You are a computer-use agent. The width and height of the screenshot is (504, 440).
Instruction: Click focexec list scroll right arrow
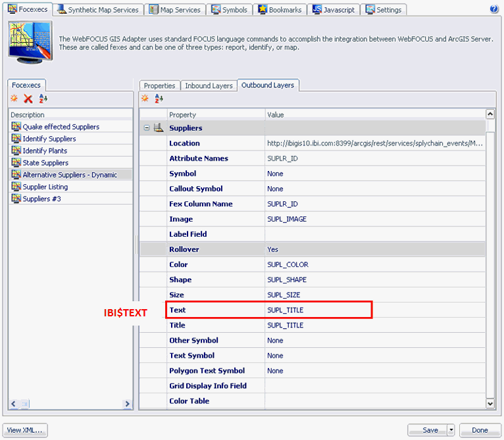(127, 404)
